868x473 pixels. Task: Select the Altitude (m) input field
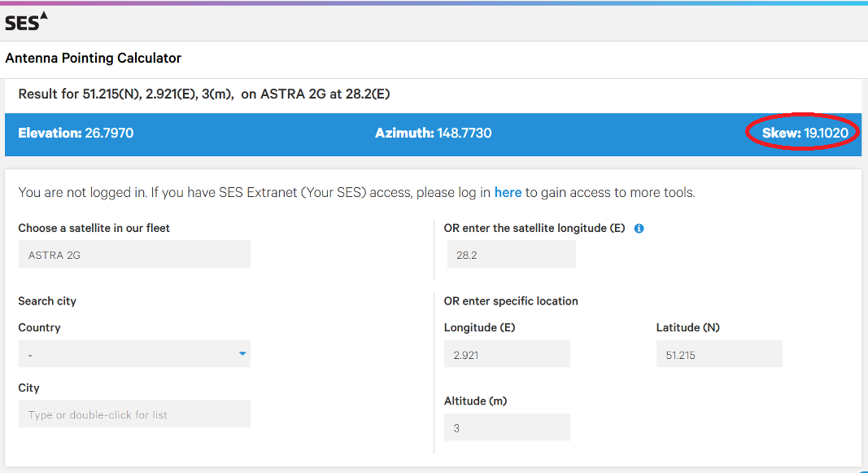point(507,427)
